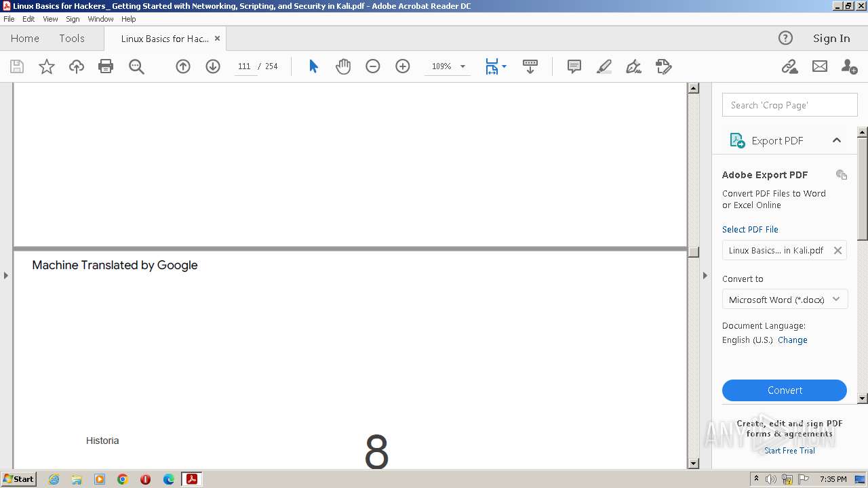Click the copy icon beside Adobe Export PDF
Image resolution: width=868 pixels, height=488 pixels.
coord(842,175)
